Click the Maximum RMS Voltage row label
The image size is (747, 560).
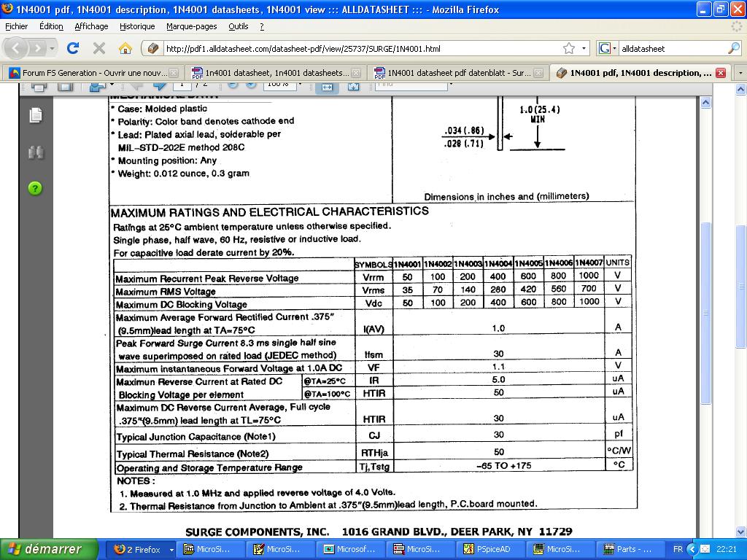(x=166, y=292)
